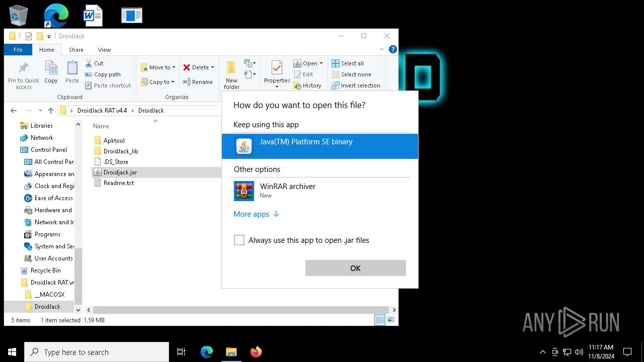Collapse the ribbon with the chevron
Viewport: 644px width, 362px height.
(382, 49)
